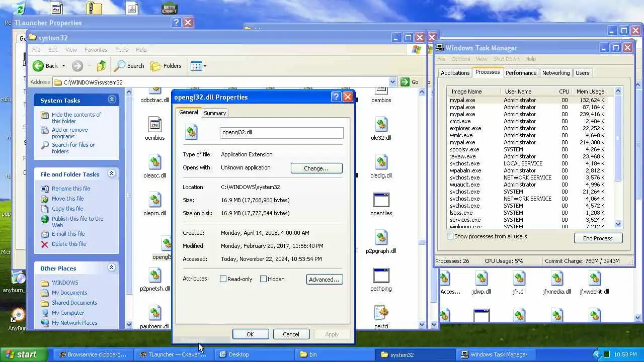Select the oleprn.dll file icon
This screenshot has width=644, height=362.
[x=155, y=200]
